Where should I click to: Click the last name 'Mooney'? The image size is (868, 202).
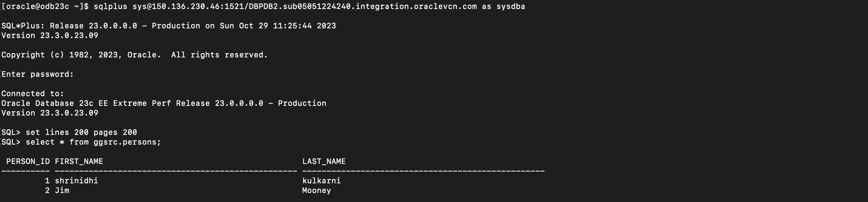click(x=316, y=191)
